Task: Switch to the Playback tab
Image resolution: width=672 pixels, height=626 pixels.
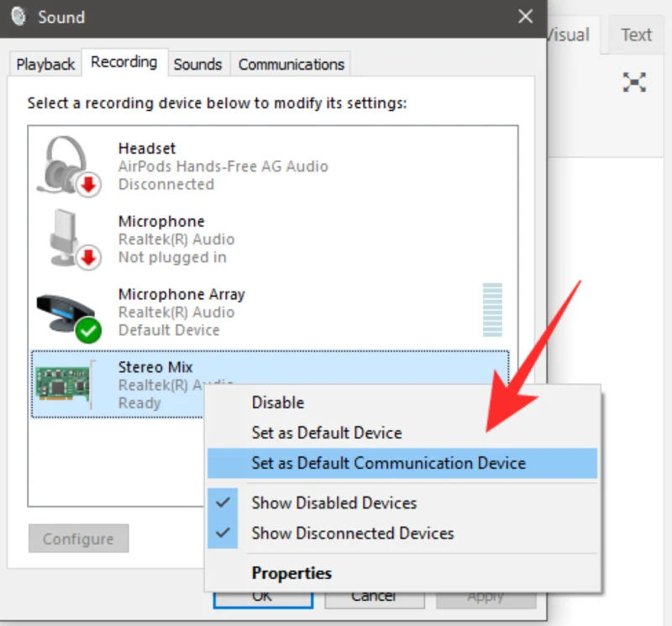Action: [45, 64]
